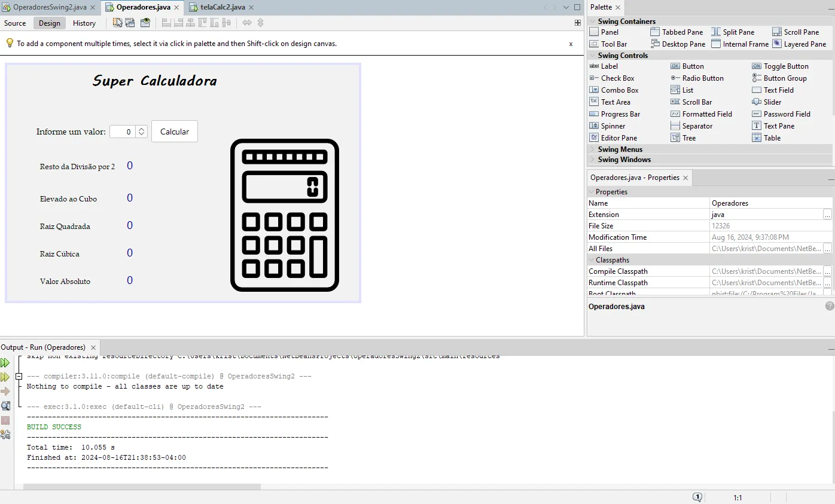
Task: Preview the Design with the eye icon
Action: [145, 23]
